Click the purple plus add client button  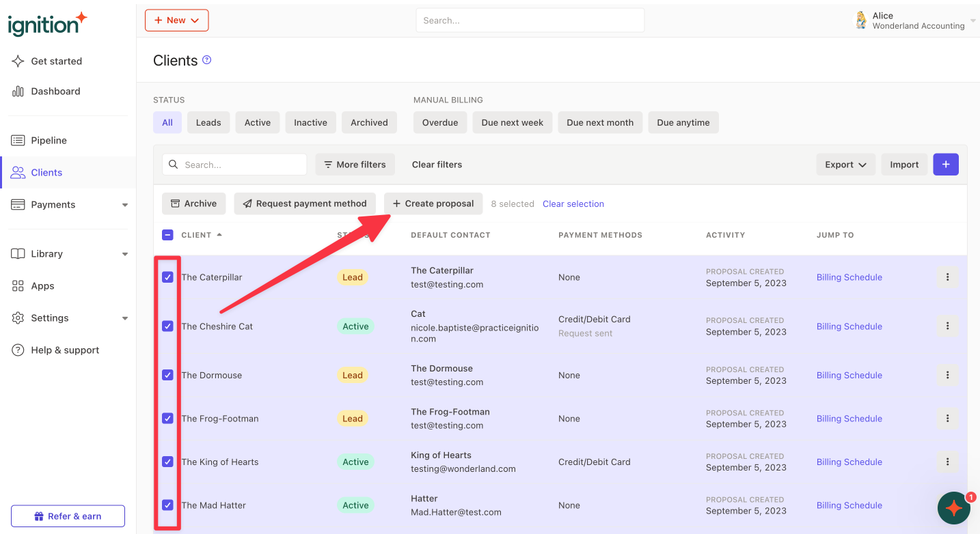point(946,165)
